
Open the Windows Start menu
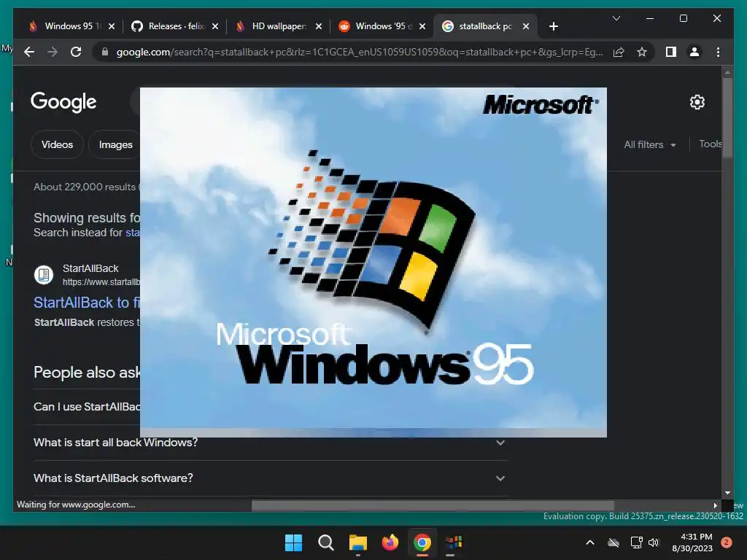coord(293,542)
